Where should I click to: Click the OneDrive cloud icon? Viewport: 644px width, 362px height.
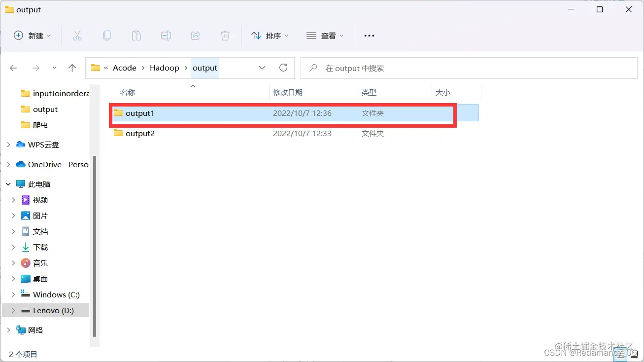[21, 164]
